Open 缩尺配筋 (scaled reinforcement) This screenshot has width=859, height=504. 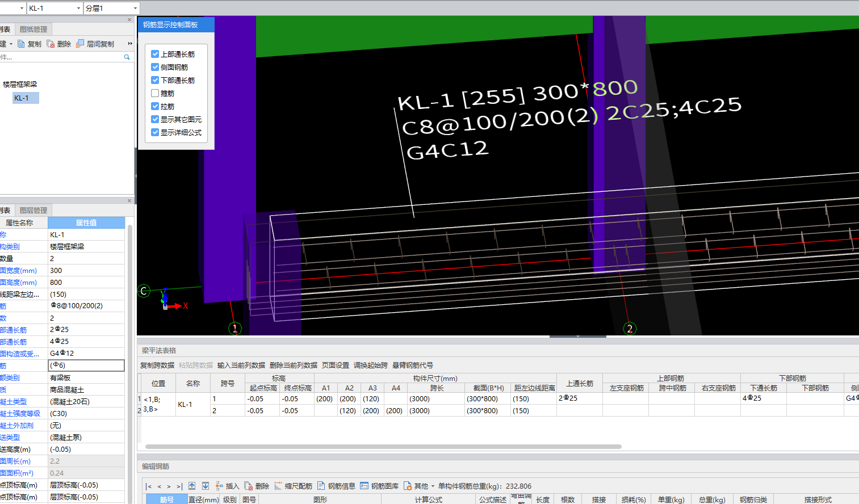coord(293,486)
